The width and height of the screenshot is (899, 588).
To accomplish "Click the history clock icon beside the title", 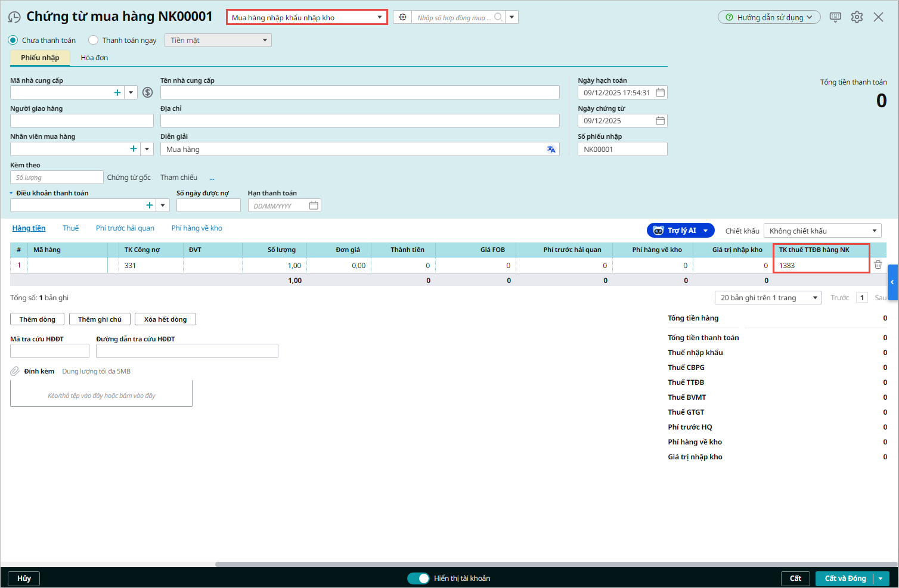I will click(x=14, y=17).
